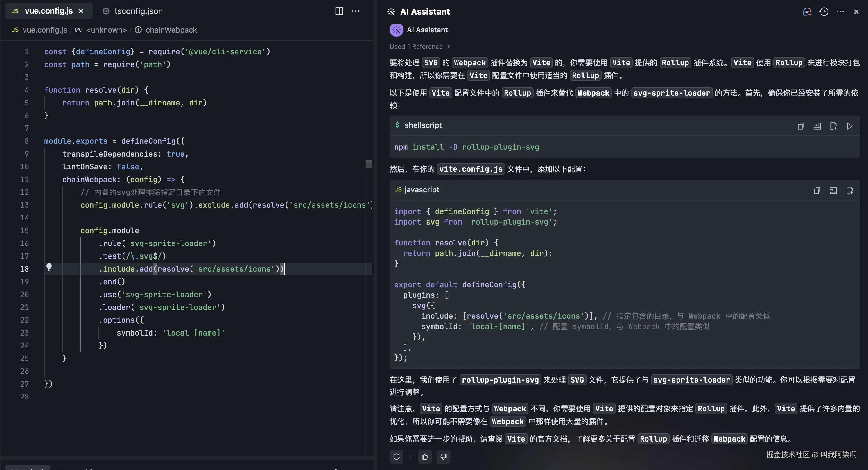Copy javascript code block
Image resolution: width=868 pixels, height=470 pixels.
[817, 191]
